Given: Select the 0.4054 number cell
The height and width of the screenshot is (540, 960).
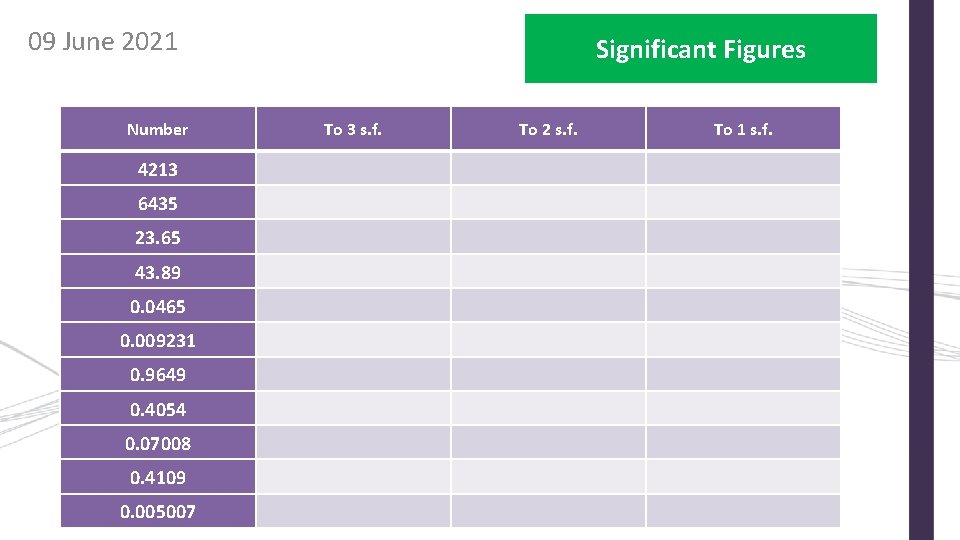Looking at the screenshot, I should tap(157, 409).
